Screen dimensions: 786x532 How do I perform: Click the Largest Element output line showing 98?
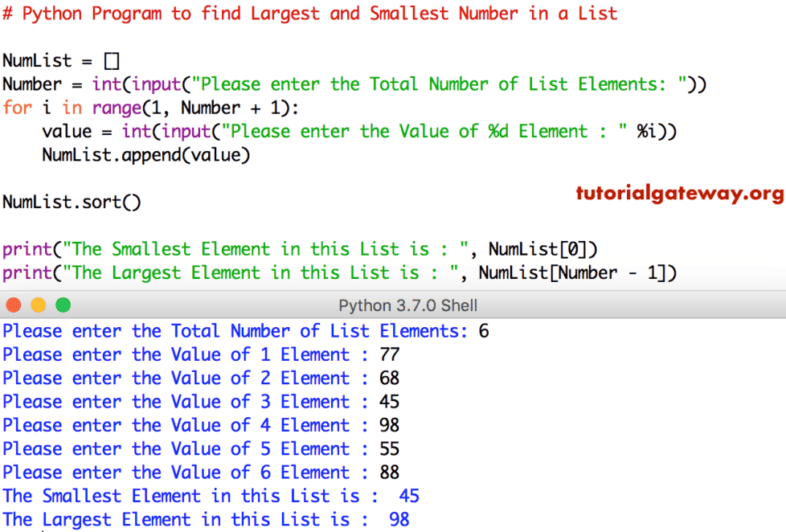(x=209, y=519)
